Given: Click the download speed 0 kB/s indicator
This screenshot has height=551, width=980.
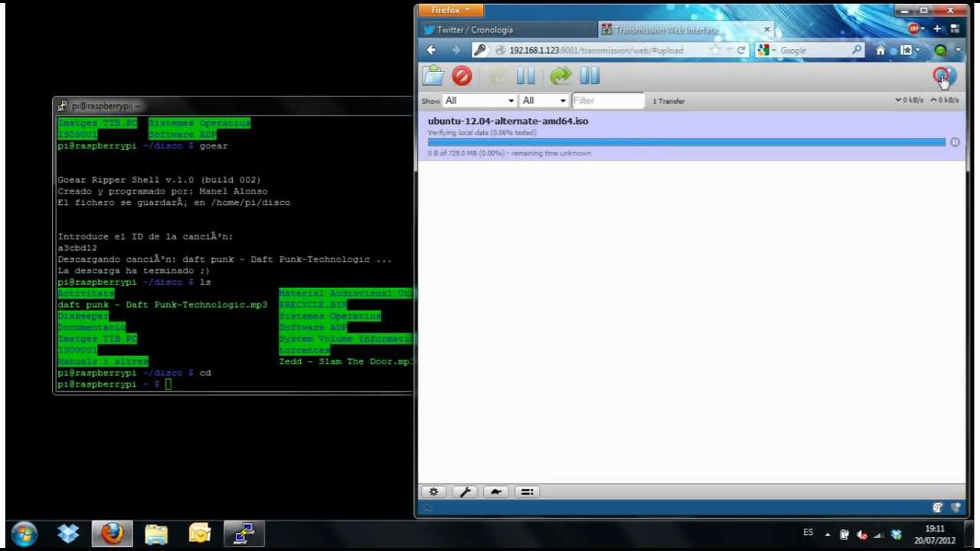Looking at the screenshot, I should point(910,100).
